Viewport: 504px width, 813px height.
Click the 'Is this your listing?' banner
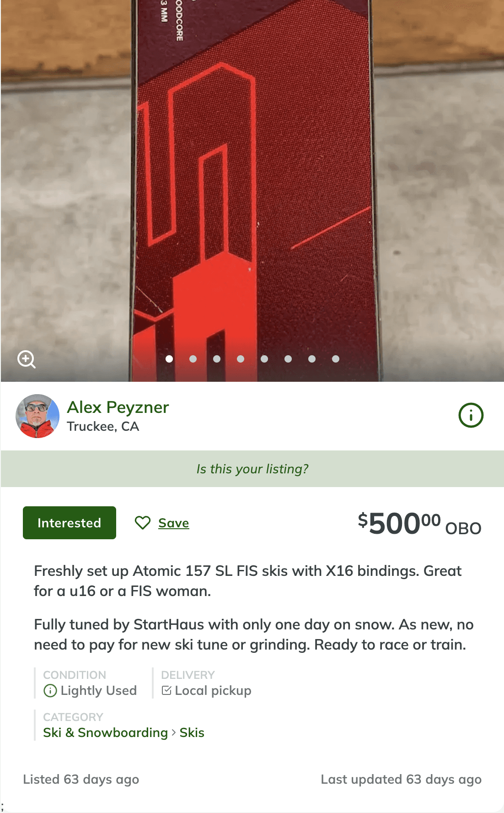click(x=252, y=469)
